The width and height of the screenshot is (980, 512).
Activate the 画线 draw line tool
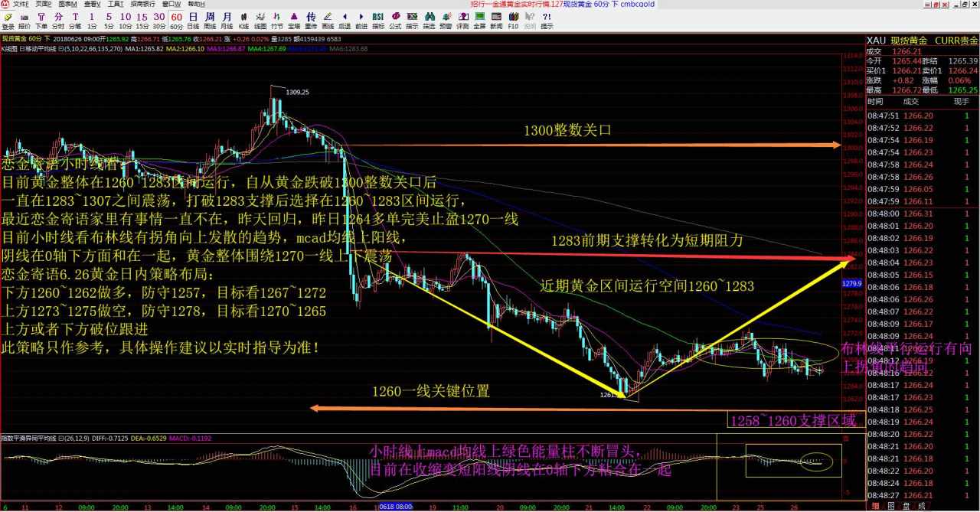(x=328, y=21)
